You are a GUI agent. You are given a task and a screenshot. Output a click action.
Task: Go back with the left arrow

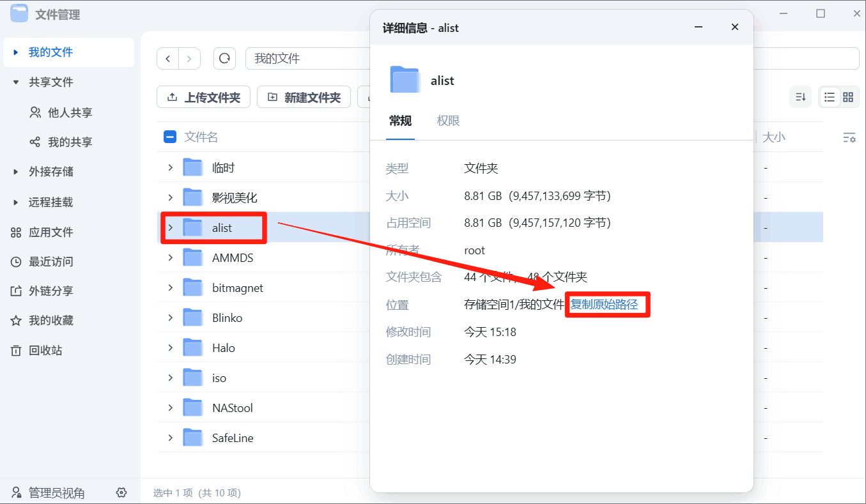coord(168,59)
